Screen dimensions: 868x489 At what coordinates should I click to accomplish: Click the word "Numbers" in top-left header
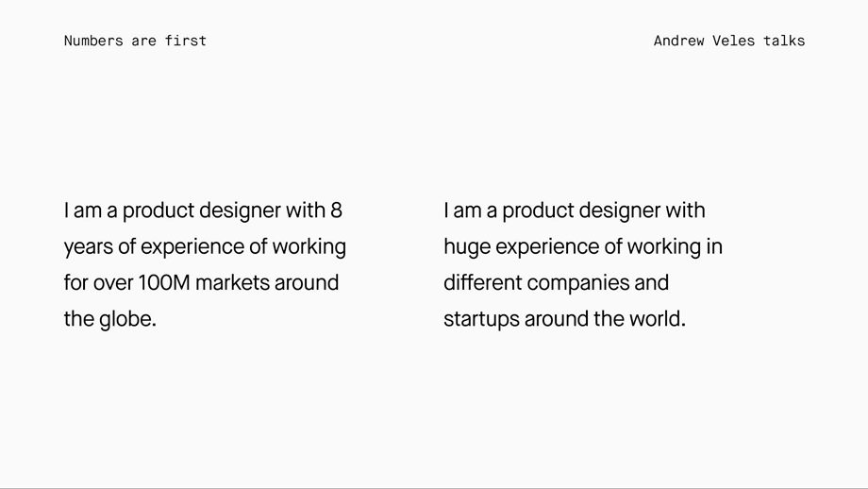pyautogui.click(x=93, y=41)
